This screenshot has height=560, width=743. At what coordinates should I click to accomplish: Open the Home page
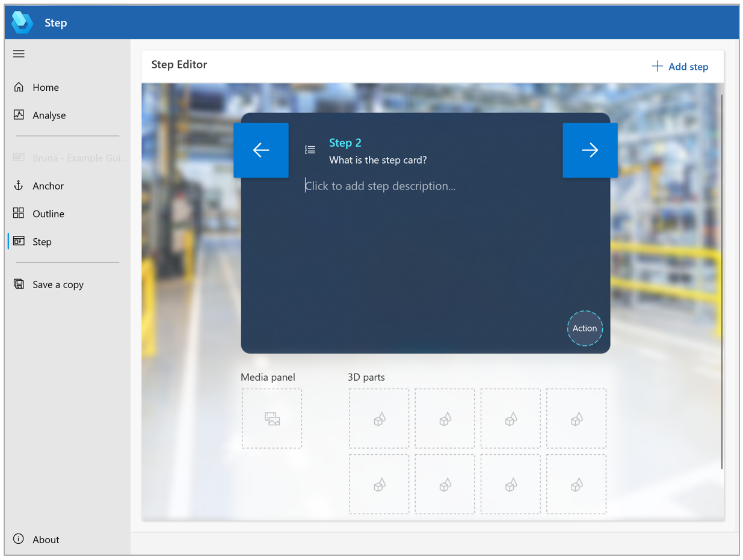pyautogui.click(x=45, y=87)
